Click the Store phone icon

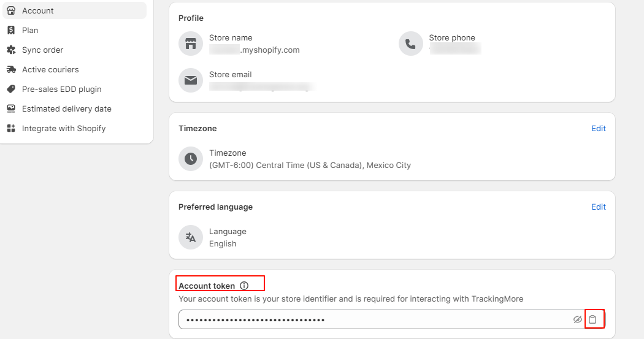pyautogui.click(x=411, y=44)
